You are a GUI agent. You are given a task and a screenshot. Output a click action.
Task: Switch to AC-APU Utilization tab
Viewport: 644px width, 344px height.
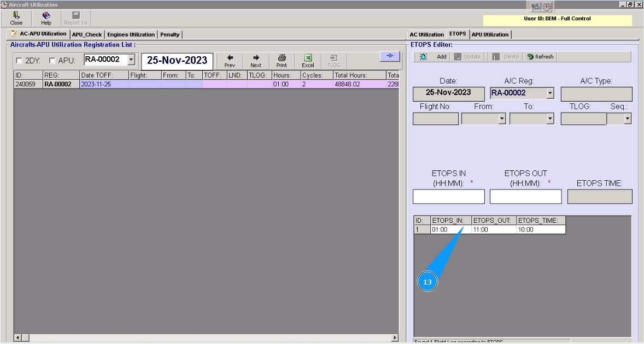tap(38, 34)
